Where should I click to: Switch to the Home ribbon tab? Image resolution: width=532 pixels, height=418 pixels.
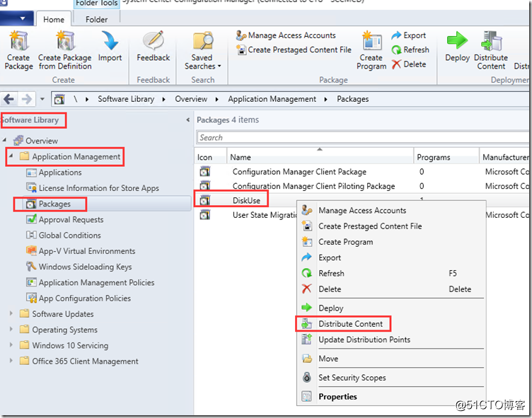[x=54, y=19]
